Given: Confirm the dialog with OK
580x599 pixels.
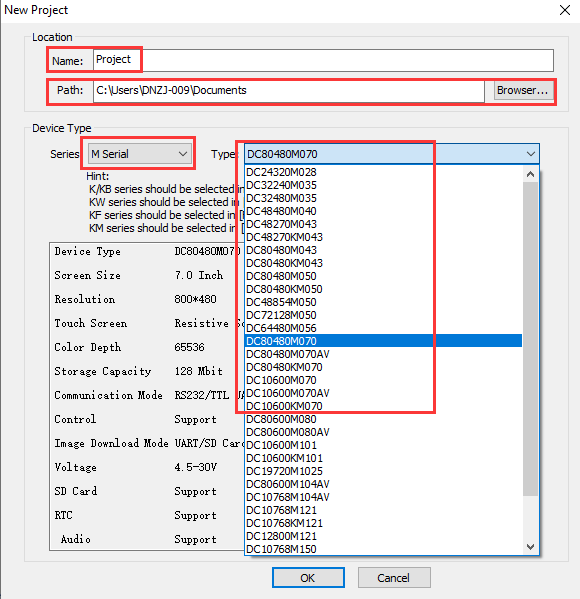Looking at the screenshot, I should 308,578.
